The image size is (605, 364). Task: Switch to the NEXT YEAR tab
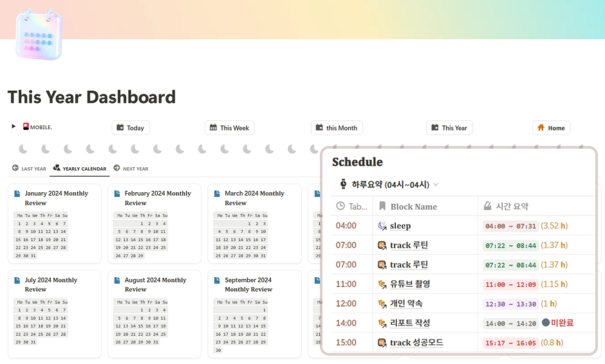(131, 168)
